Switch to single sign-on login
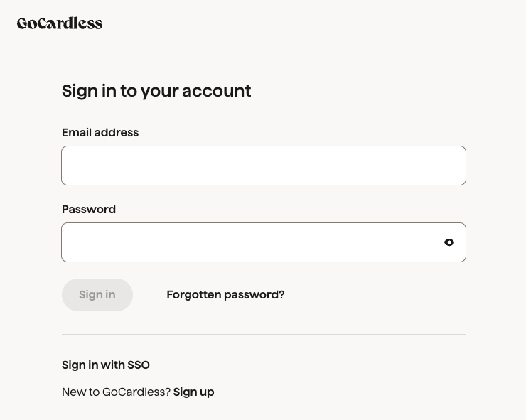Screen dimensions: 526x420 tap(106, 365)
